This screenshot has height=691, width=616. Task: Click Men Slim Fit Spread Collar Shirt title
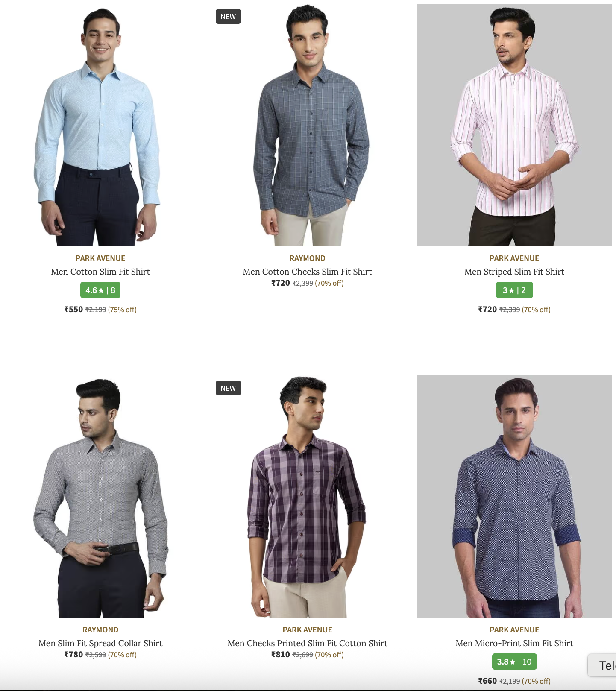pos(100,643)
